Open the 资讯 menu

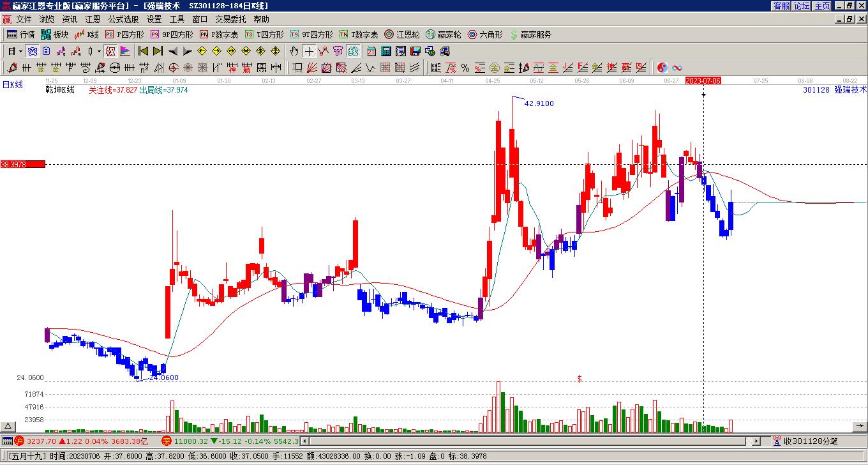pyautogui.click(x=70, y=19)
